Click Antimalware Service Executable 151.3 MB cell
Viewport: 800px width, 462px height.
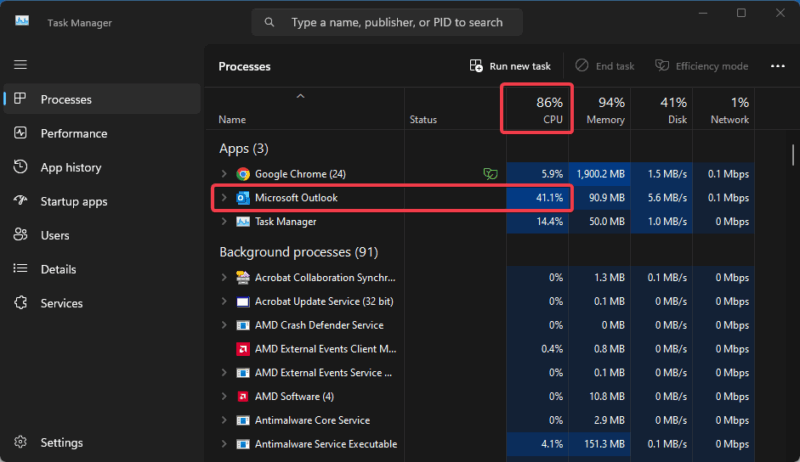pyautogui.click(x=599, y=444)
